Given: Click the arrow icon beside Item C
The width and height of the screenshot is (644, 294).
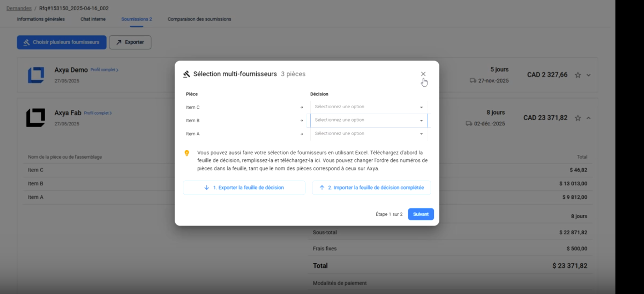Looking at the screenshot, I should (302, 107).
